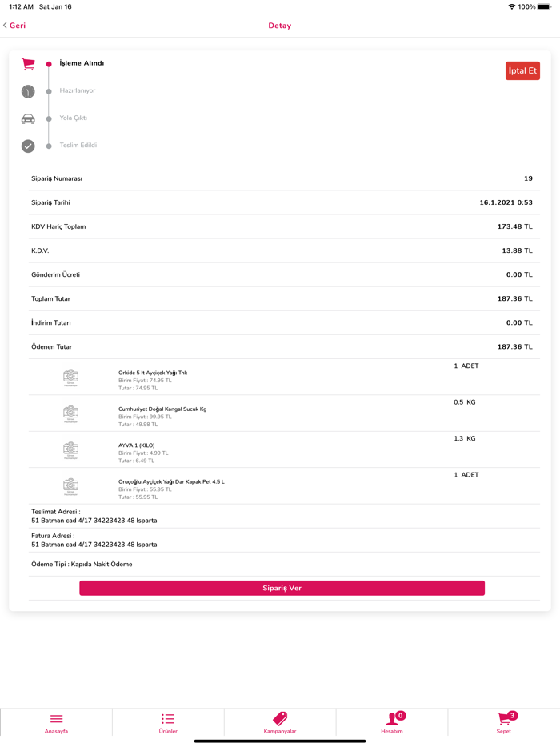Image resolution: width=560 pixels, height=747 pixels.
Task: Tap the clock icon for Hazırlanıyor
Action: 28,91
